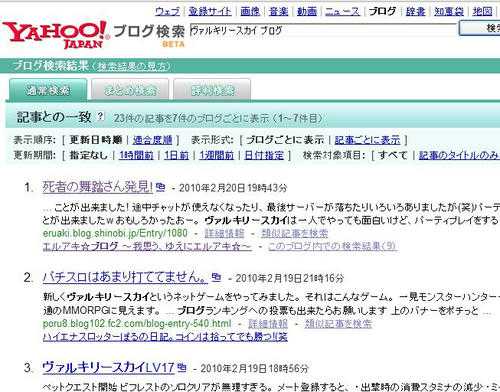Choose 日付指定 for the update period
Image resolution: width=500 pixels, height=392 pixels.
tap(264, 155)
